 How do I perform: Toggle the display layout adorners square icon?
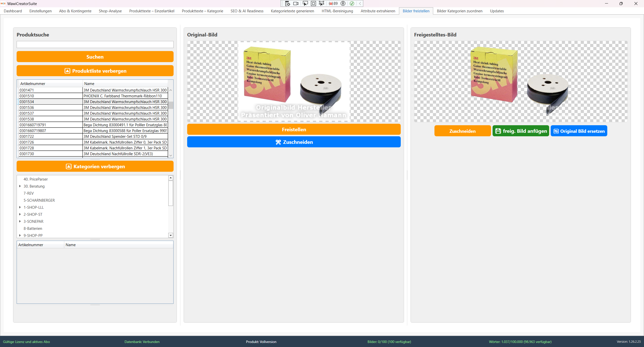[x=313, y=4]
